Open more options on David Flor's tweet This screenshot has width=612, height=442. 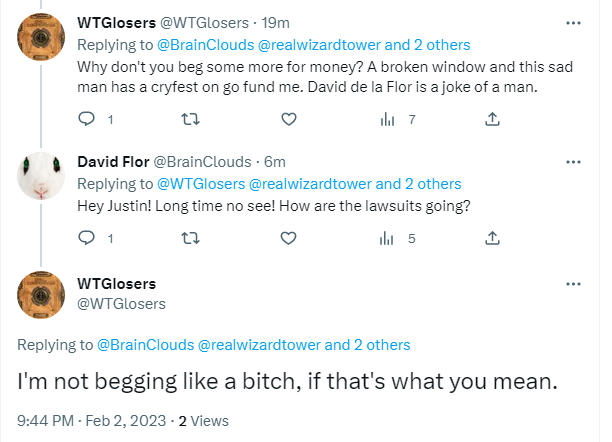[573, 161]
